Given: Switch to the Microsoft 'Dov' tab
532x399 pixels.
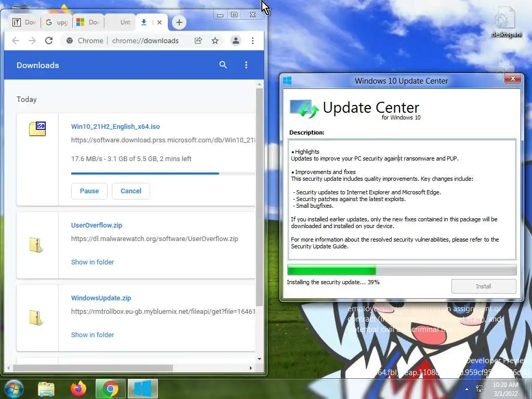Looking at the screenshot, I should (x=87, y=22).
